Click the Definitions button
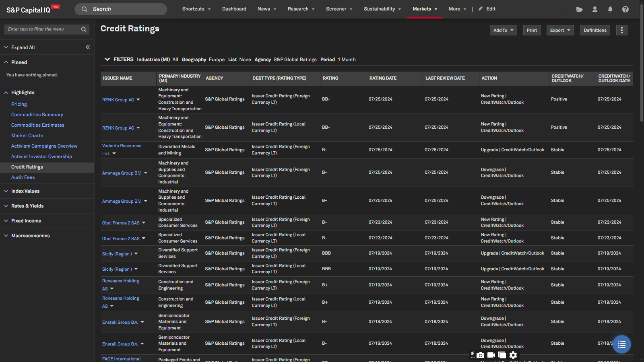This screenshot has width=644, height=362. click(595, 30)
